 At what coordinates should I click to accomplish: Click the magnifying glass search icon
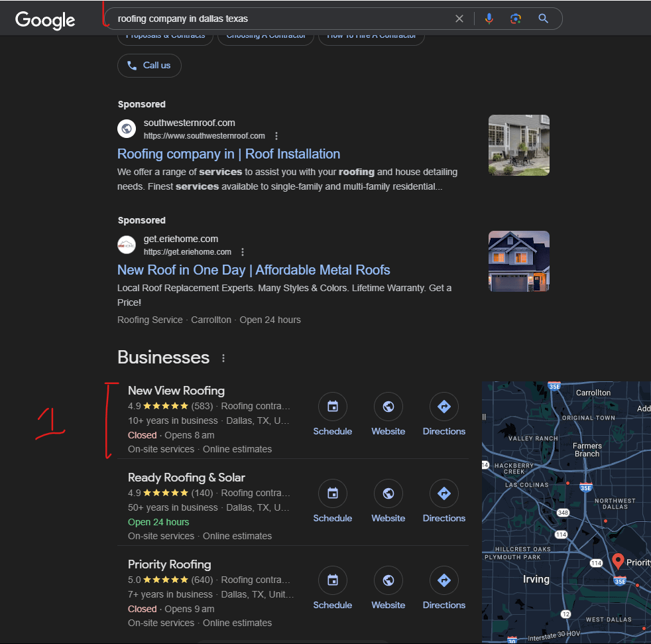pyautogui.click(x=544, y=19)
